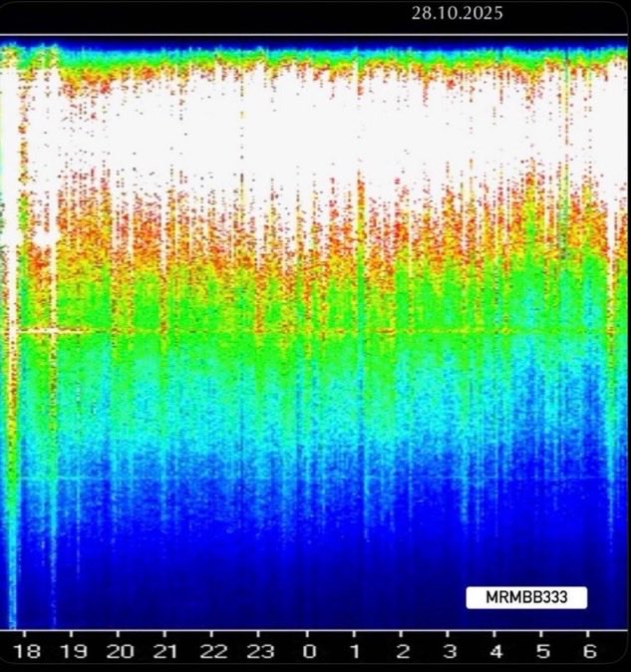Screen dimensions: 631x672
Task: Select hour 5 on time axis
Action: coord(542,651)
